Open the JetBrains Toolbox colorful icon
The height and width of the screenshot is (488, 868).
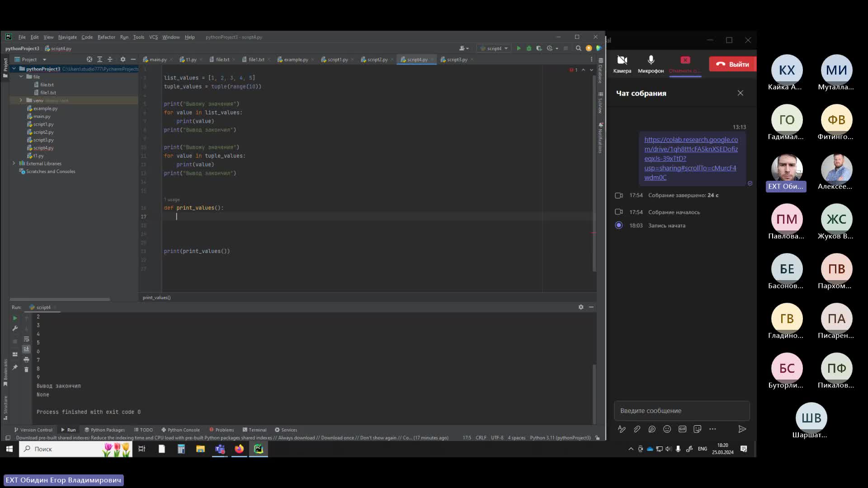[x=599, y=48]
